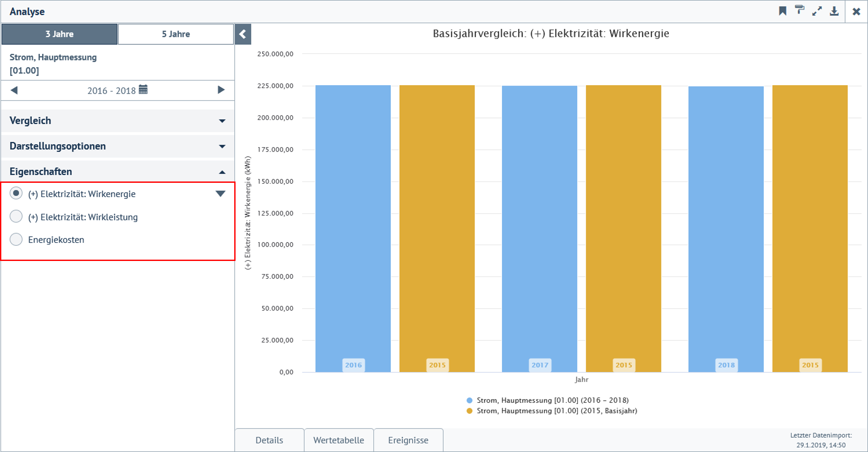The image size is (868, 452).
Task: Click the right arrow to show later years
Action: (x=222, y=90)
